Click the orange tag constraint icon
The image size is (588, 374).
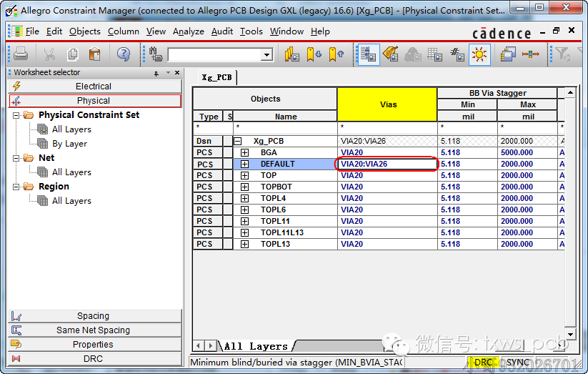pos(391,54)
